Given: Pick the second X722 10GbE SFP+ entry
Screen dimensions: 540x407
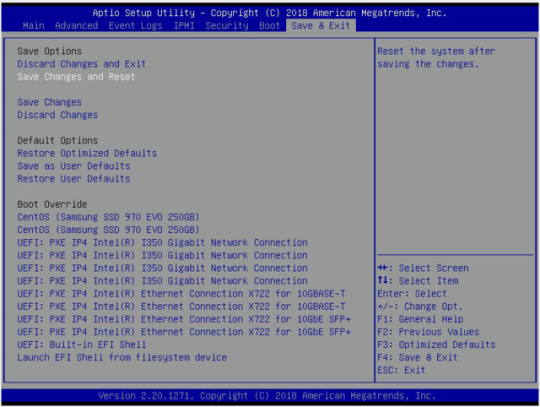Looking at the screenshot, I should click(x=184, y=332).
